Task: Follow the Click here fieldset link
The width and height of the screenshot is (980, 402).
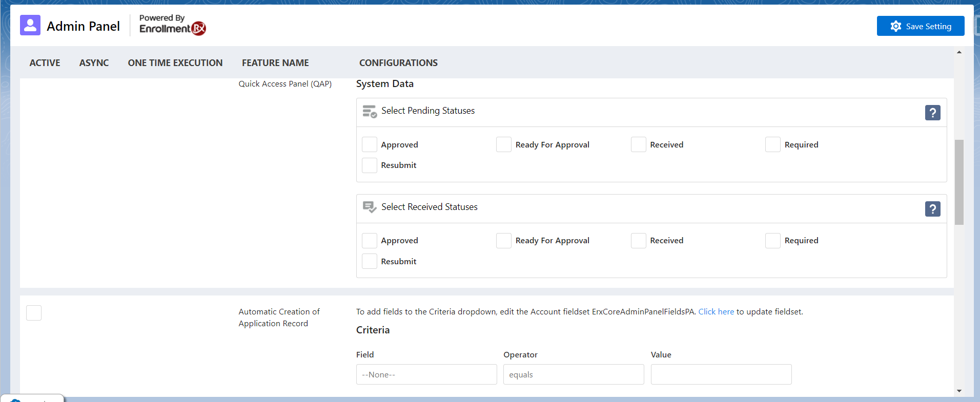Action: point(716,312)
